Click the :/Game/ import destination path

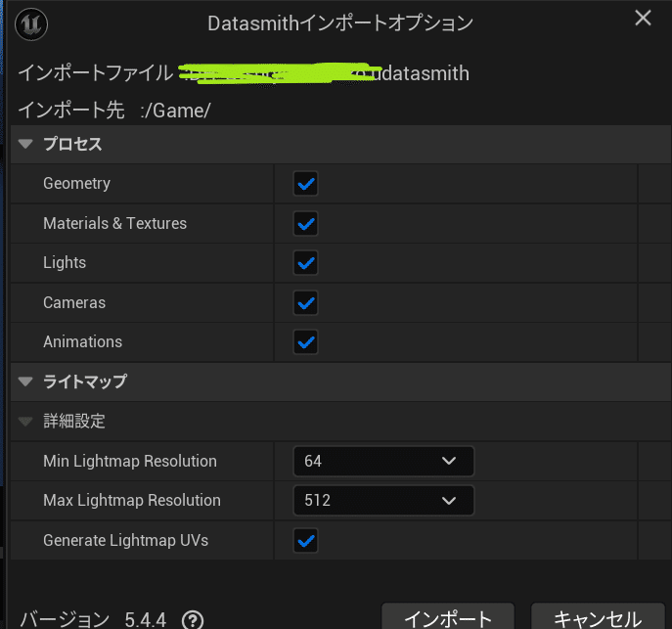pos(176,111)
